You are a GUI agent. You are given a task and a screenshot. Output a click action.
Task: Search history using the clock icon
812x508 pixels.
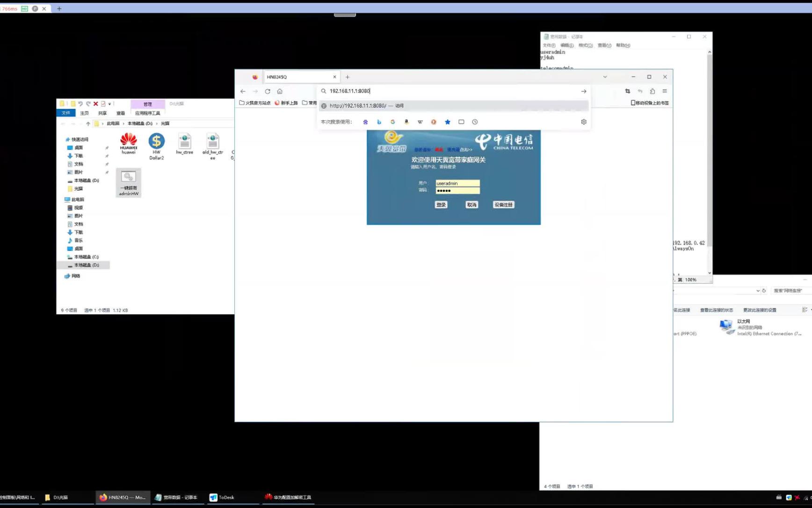pos(475,122)
